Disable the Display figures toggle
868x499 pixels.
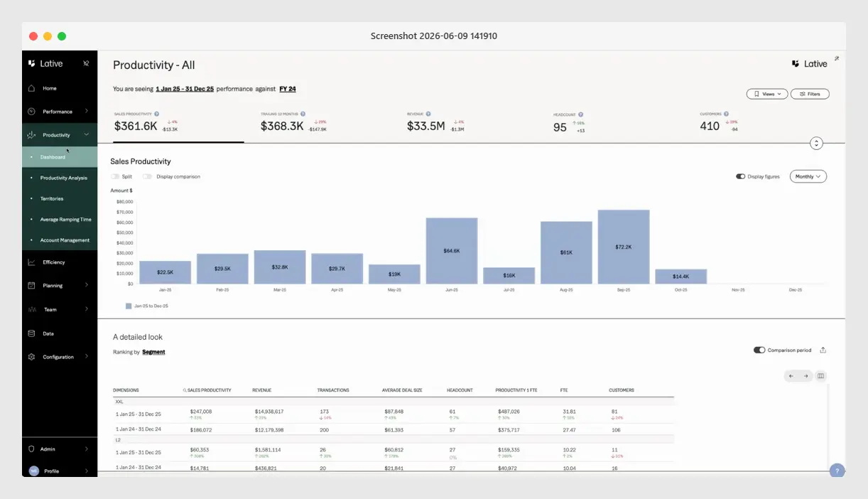(x=741, y=176)
